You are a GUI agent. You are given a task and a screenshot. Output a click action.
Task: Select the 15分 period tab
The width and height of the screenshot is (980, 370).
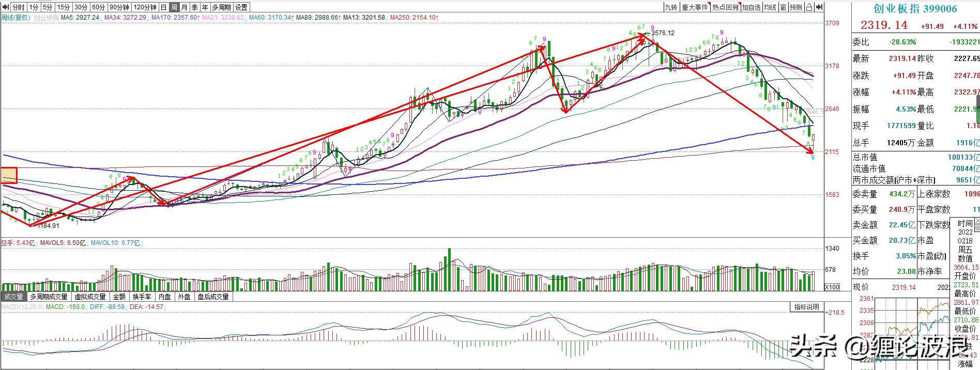pos(63,7)
